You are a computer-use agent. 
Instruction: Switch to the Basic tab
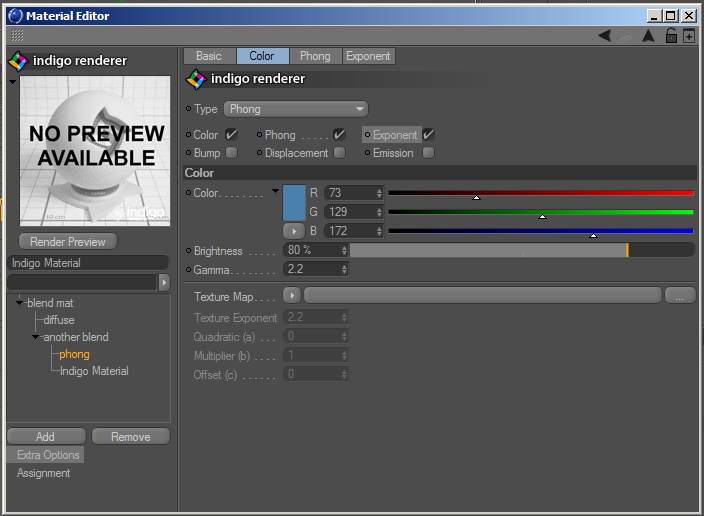click(209, 56)
